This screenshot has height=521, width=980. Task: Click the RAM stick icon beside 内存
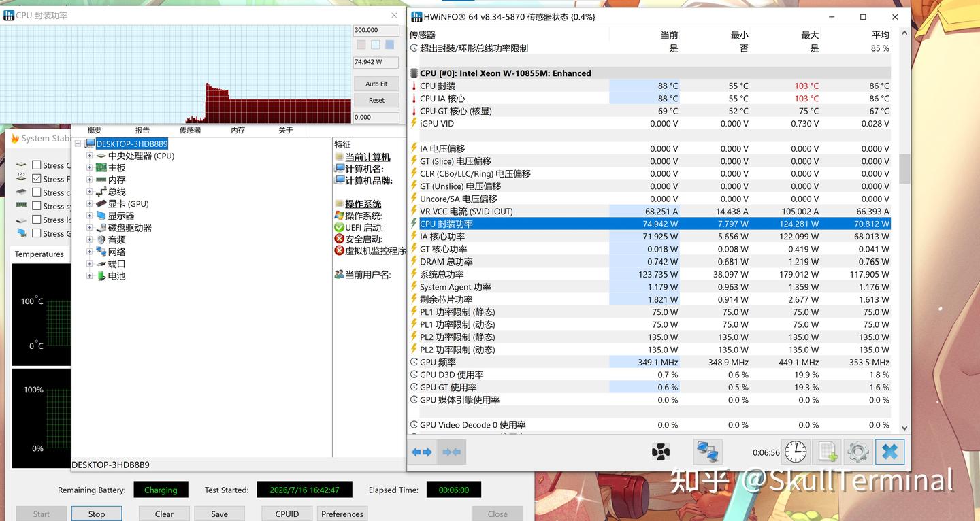(101, 180)
